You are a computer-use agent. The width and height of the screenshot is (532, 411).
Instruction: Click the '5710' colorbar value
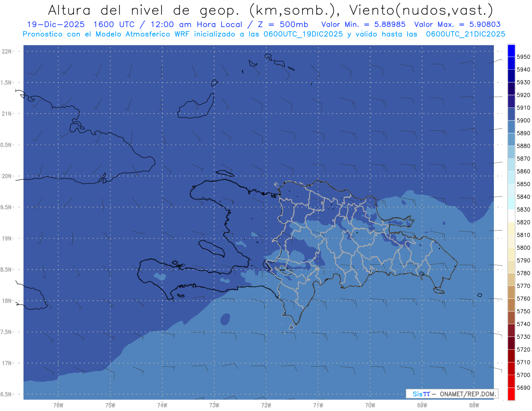coord(523,362)
